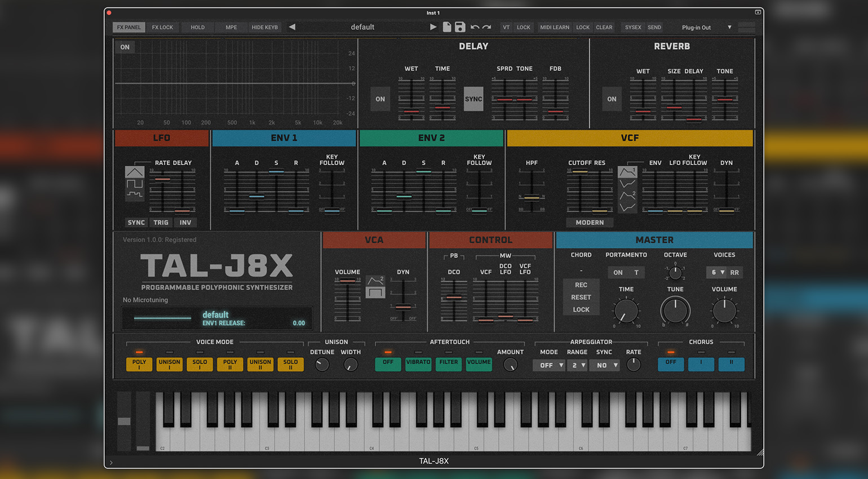The width and height of the screenshot is (868, 479).
Task: Click MIDI LEARN in the top toolbar
Action: [x=555, y=27]
